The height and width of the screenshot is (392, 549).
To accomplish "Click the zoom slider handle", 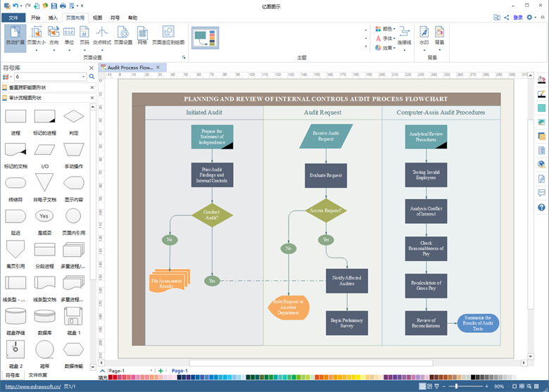I will pyautogui.click(x=456, y=386).
